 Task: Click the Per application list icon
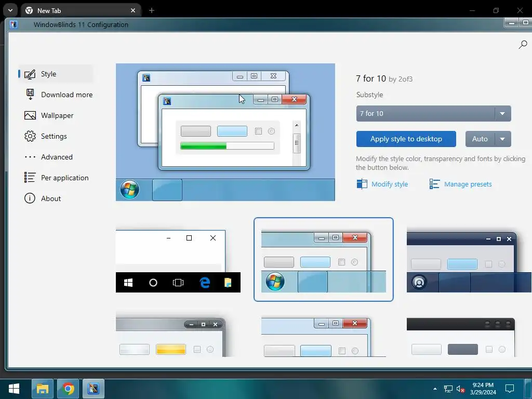pyautogui.click(x=30, y=178)
